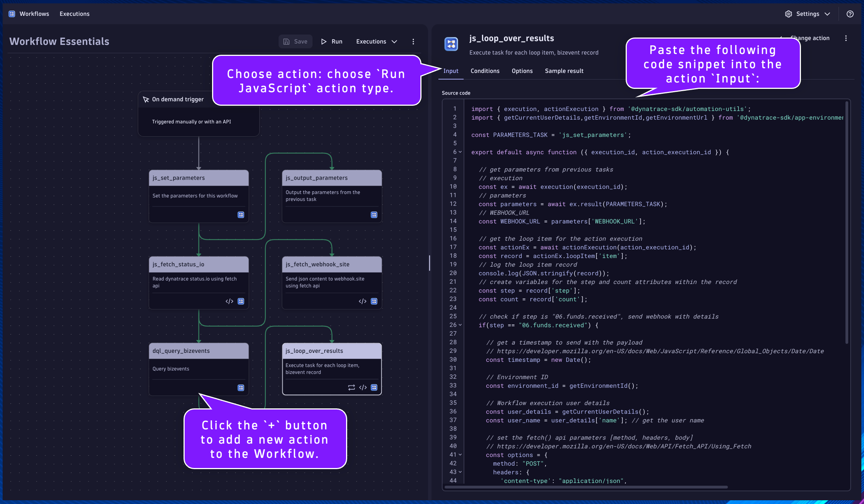This screenshot has height=504, width=864.
Task: Open the help question mark icon
Action: click(850, 14)
